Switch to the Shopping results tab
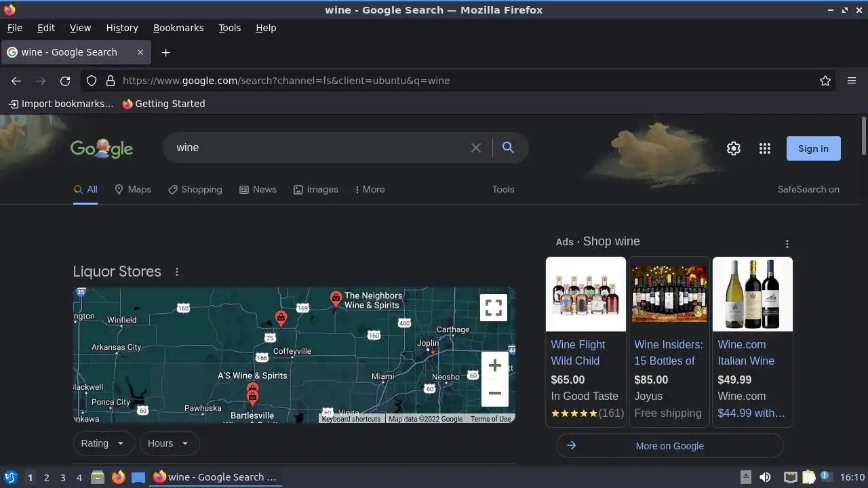 coord(195,189)
